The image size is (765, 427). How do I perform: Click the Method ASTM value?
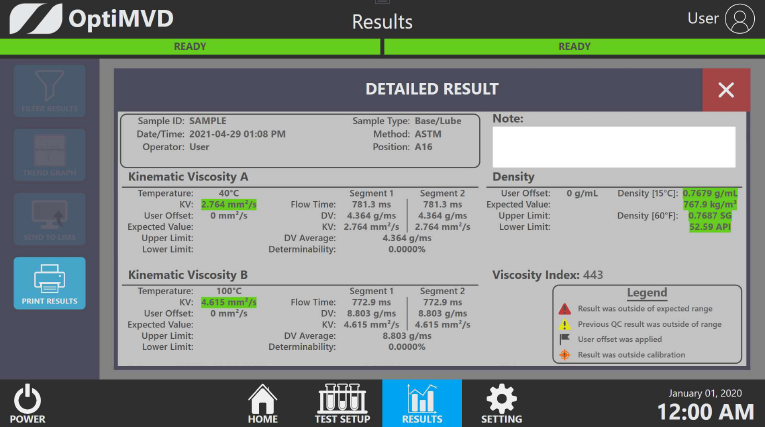click(x=428, y=134)
